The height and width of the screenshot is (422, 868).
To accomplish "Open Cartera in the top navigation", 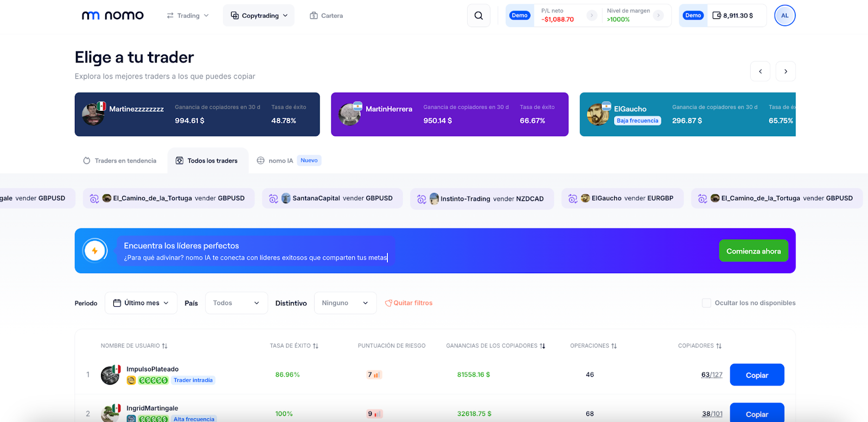I will tap(327, 16).
